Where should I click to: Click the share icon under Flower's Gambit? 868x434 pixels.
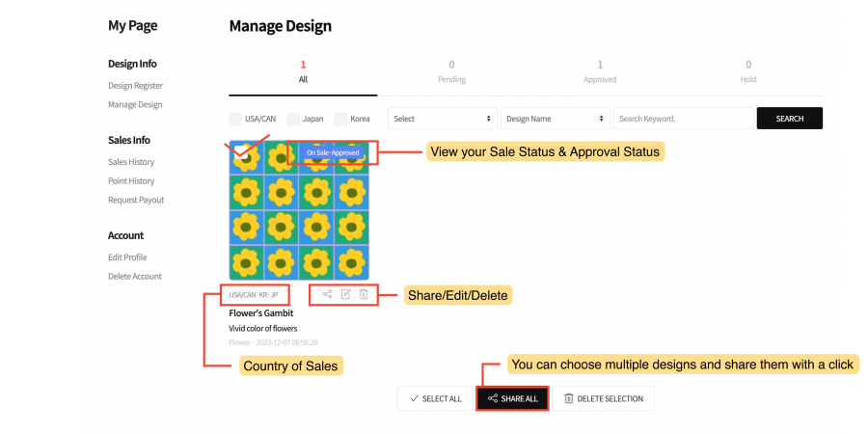coord(328,294)
